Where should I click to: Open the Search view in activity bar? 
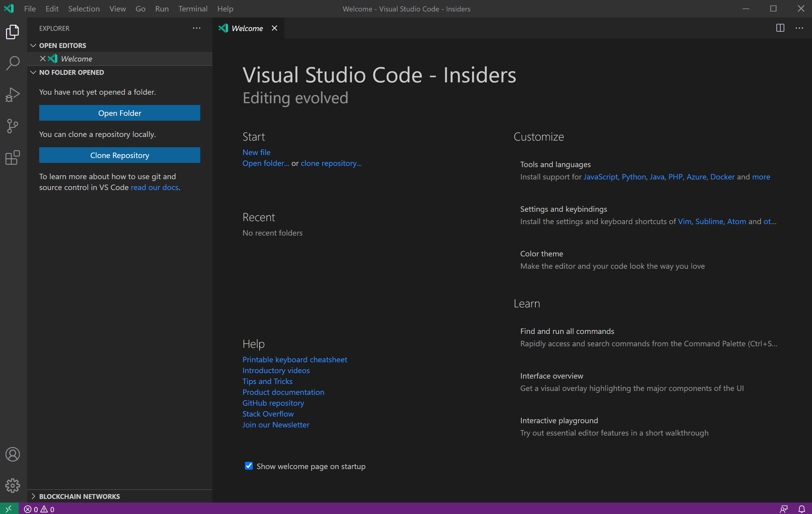(13, 63)
